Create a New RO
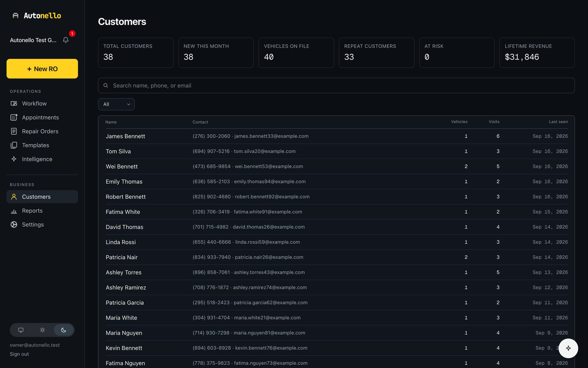Viewport: 588px width, 368px height. coord(42,69)
